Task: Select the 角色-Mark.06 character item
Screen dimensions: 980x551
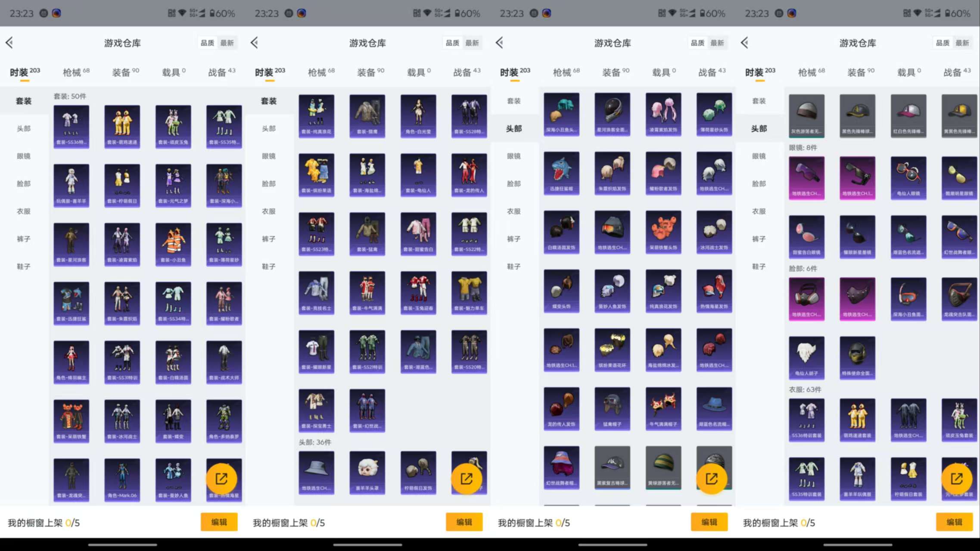Action: (122, 479)
